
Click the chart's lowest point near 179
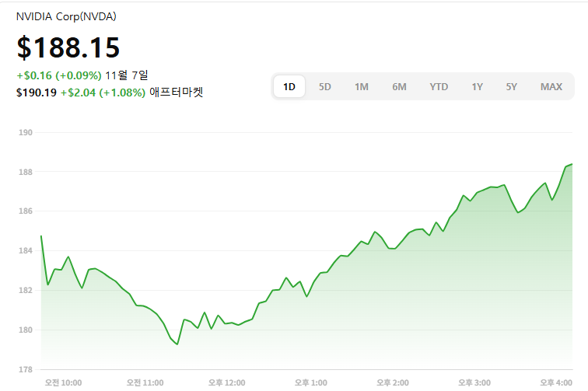coord(177,344)
